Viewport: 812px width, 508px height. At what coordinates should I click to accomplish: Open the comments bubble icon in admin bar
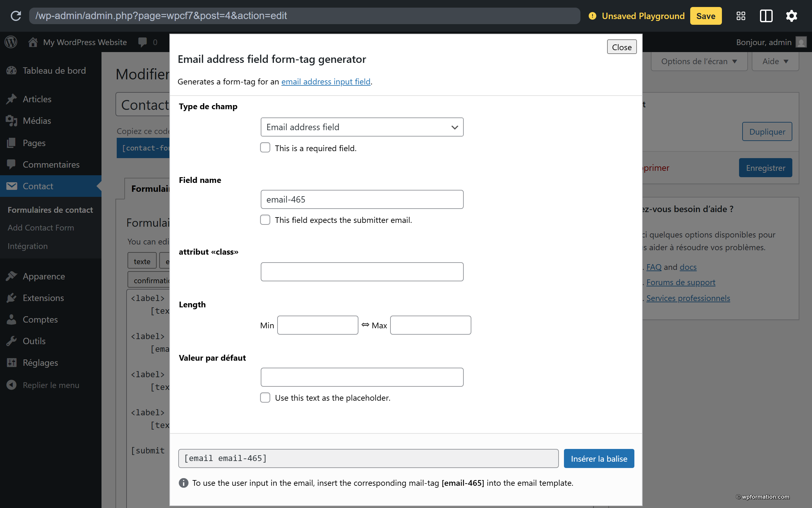tap(142, 42)
